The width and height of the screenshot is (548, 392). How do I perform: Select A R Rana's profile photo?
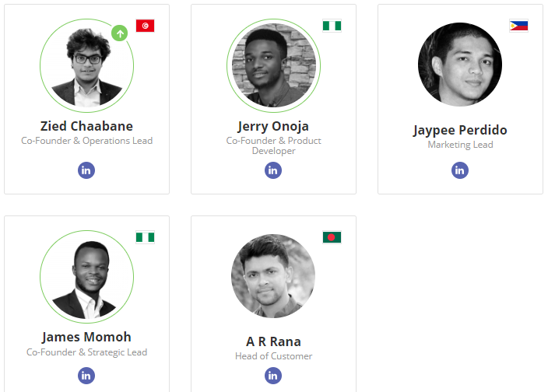273,276
